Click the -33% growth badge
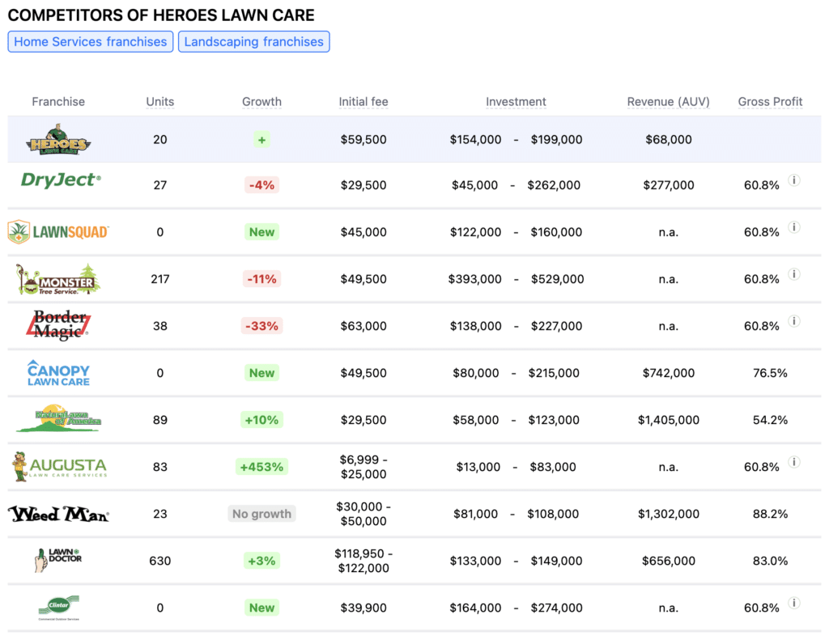Image resolution: width=829 pixels, height=644 pixels. click(x=261, y=326)
